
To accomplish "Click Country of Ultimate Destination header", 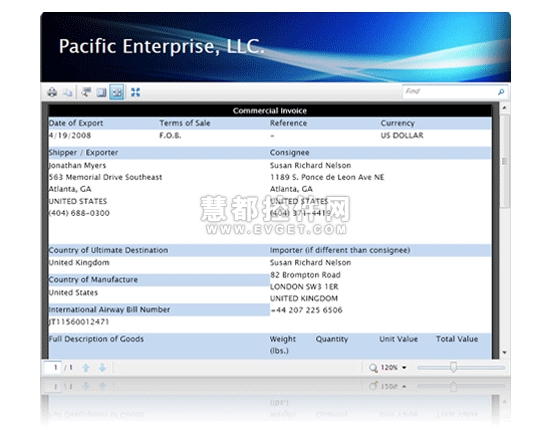I will tap(108, 250).
